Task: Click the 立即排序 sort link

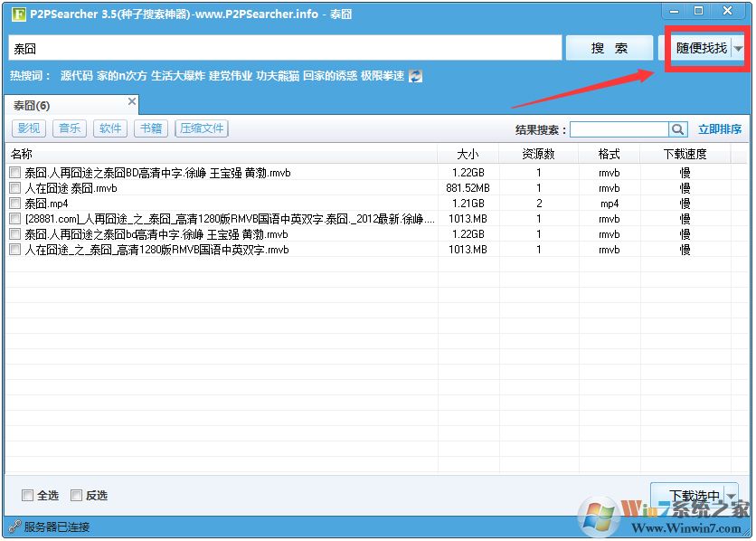Action: (x=721, y=128)
